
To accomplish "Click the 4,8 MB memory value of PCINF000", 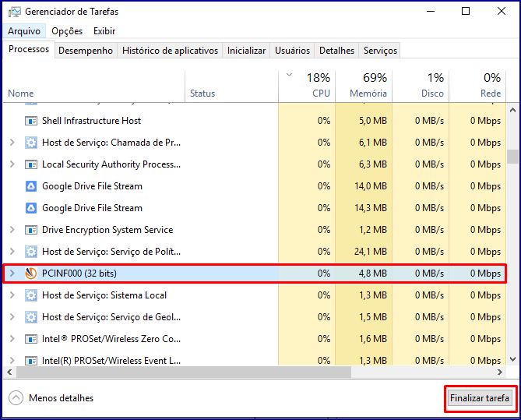I will (x=373, y=274).
